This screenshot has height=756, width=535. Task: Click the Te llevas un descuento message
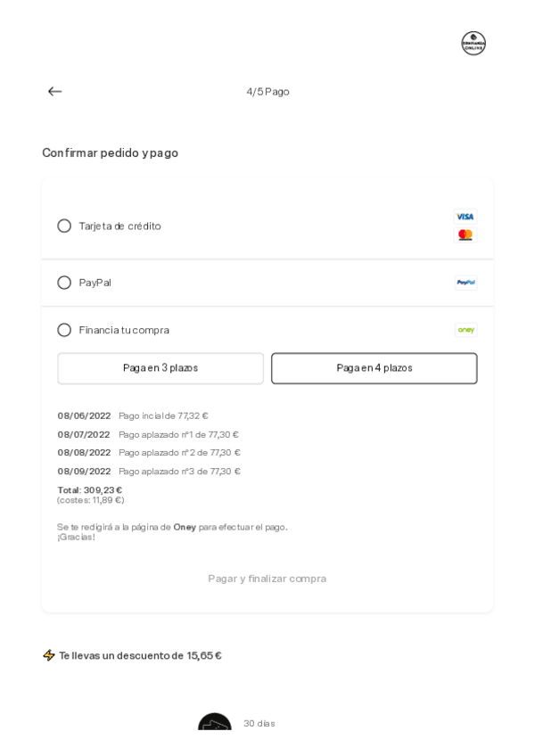point(140,655)
